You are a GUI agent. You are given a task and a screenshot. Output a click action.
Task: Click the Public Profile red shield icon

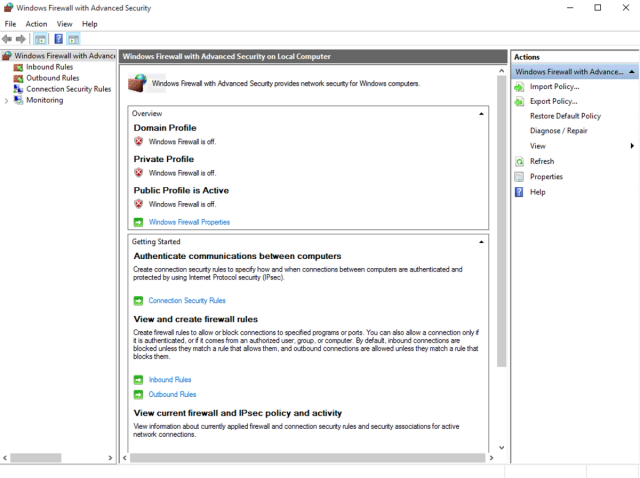pyautogui.click(x=139, y=204)
